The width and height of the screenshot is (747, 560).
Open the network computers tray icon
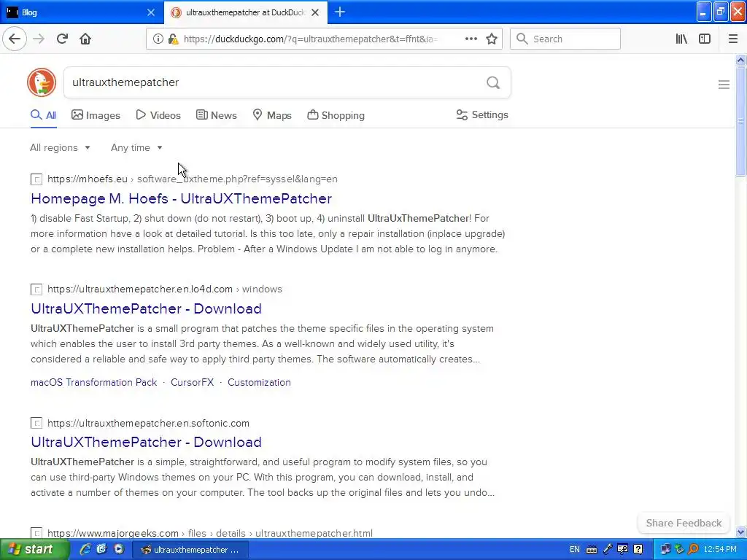click(665, 550)
